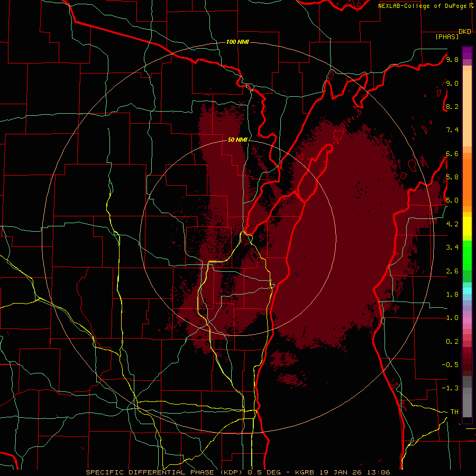Click the [PHAS] legend header
476x476 pixels.
447,36
